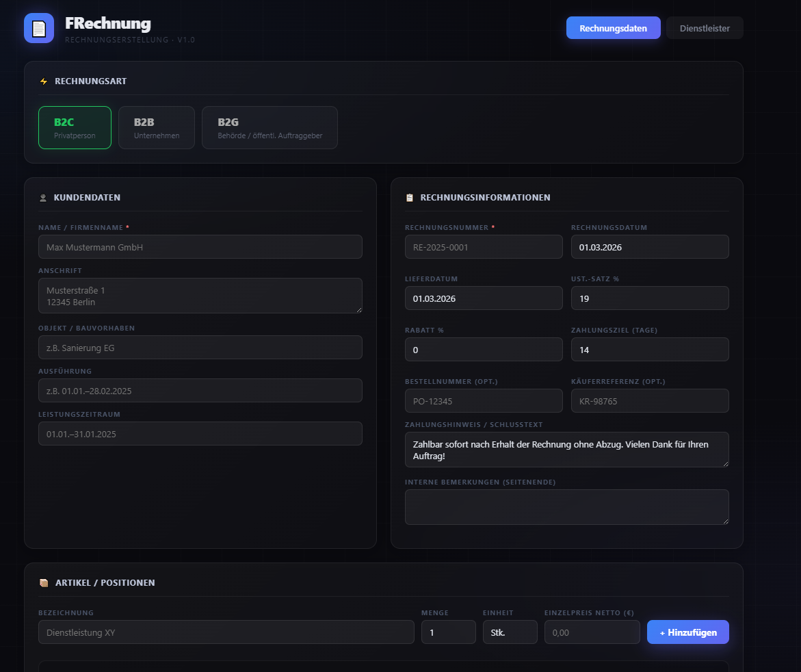Click the Zahlungsziel (Tage) field

649,350
